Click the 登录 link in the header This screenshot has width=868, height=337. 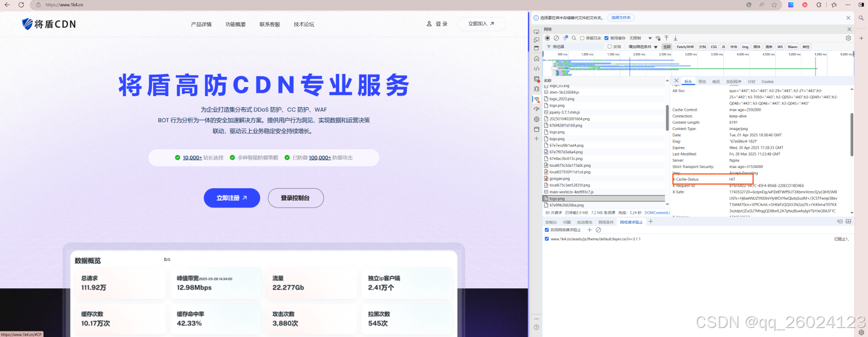437,24
